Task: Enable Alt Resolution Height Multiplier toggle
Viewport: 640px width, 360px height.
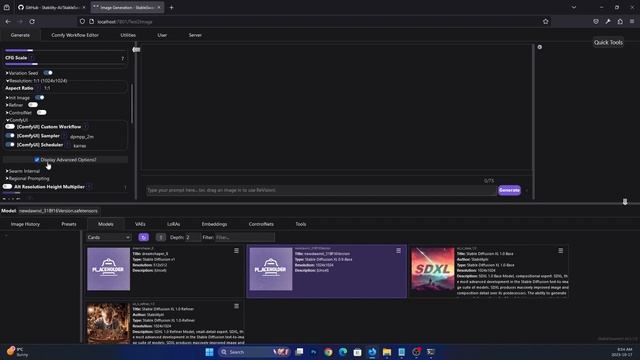Action: [7, 187]
